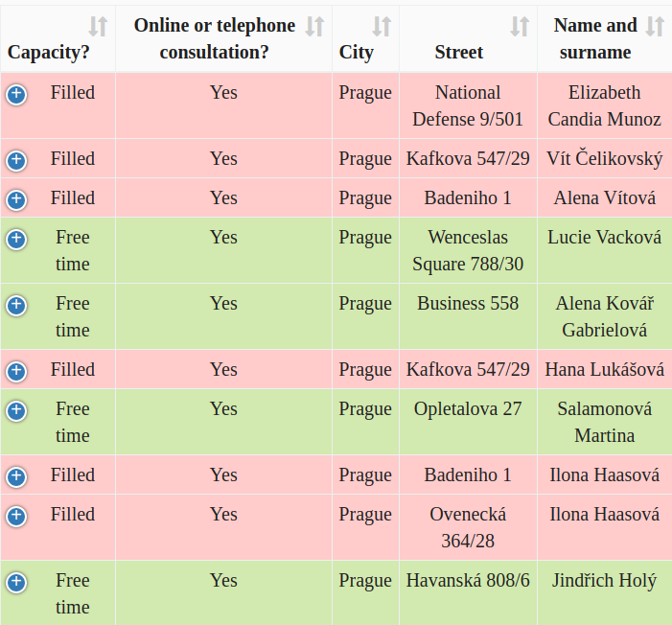Sort table by Street column
The image size is (672, 625).
(520, 27)
